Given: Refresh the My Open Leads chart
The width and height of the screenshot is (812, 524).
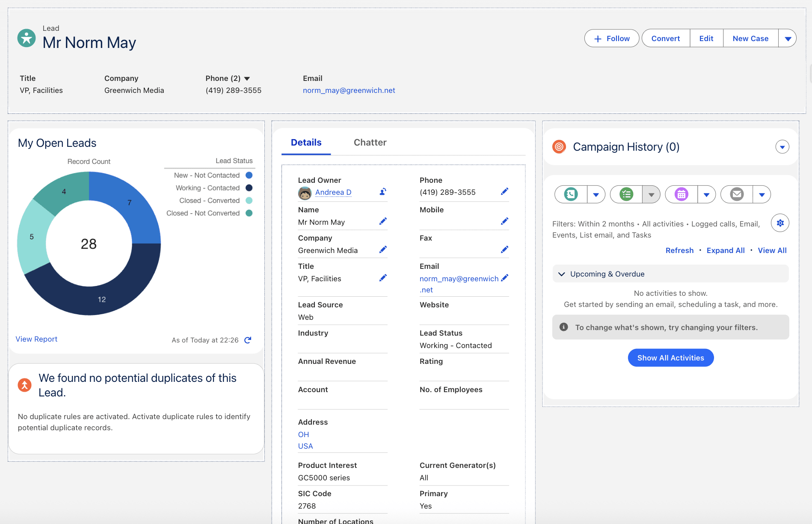Looking at the screenshot, I should pos(248,340).
